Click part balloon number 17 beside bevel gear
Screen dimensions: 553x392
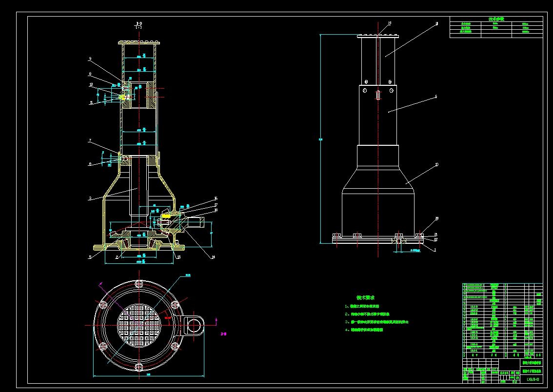216,204
